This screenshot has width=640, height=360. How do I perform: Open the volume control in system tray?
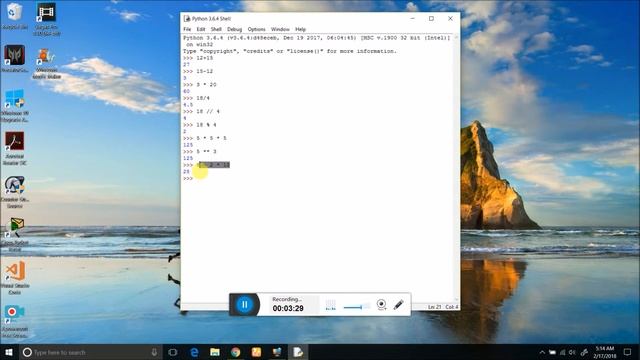pos(572,352)
